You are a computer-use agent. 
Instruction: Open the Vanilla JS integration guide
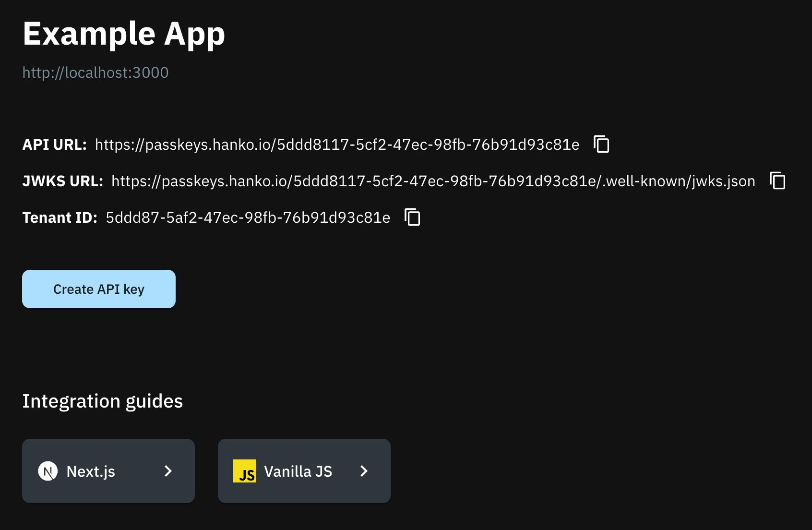[x=304, y=471]
